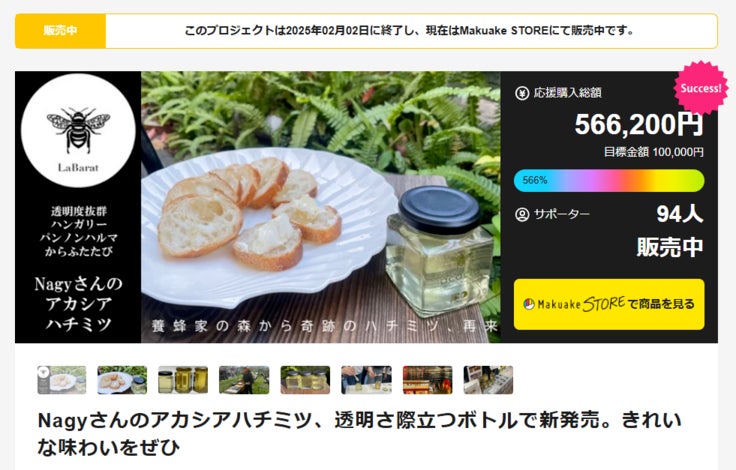Click the main honey jar hero image
Image resolution: width=736 pixels, height=470 pixels.
tap(321, 207)
